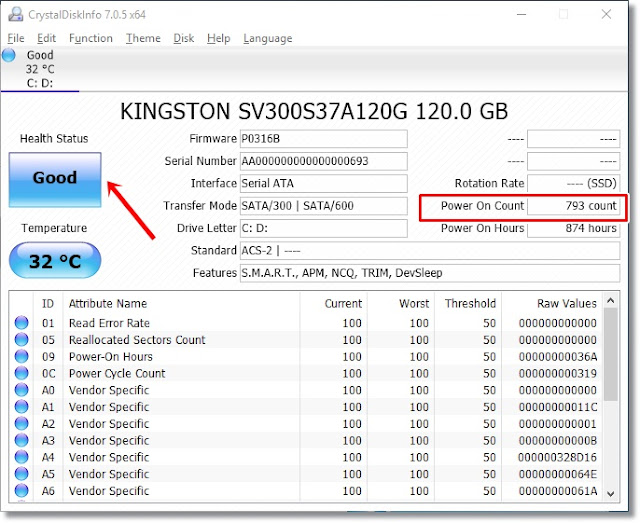Click status orb for A0 Vendor Specific row
The image size is (640, 523).
(x=21, y=390)
